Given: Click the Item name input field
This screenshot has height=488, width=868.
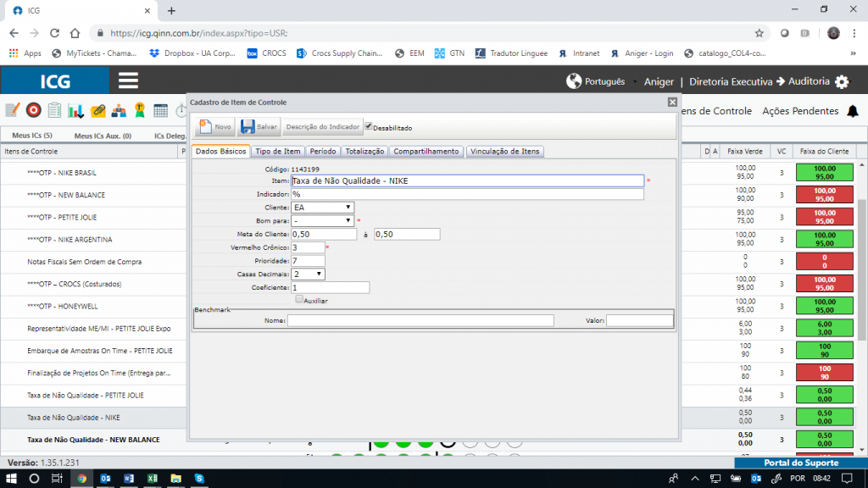Looking at the screenshot, I should (467, 181).
